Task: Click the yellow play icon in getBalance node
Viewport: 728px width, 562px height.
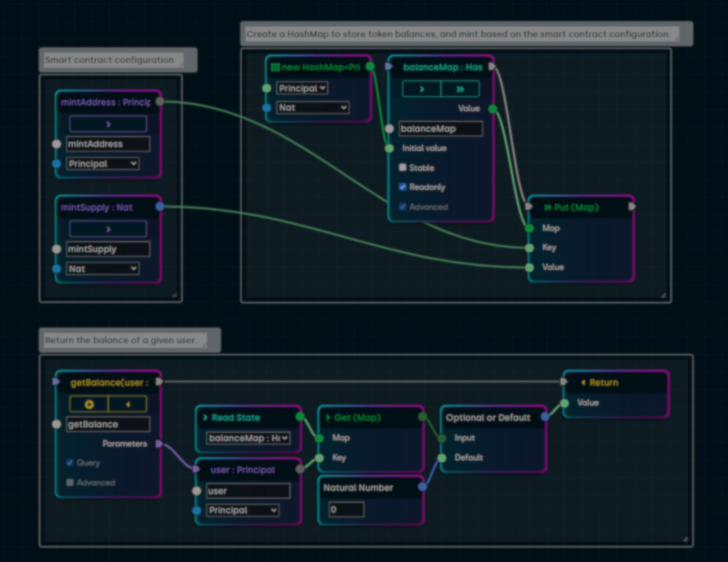Action: pos(89,404)
